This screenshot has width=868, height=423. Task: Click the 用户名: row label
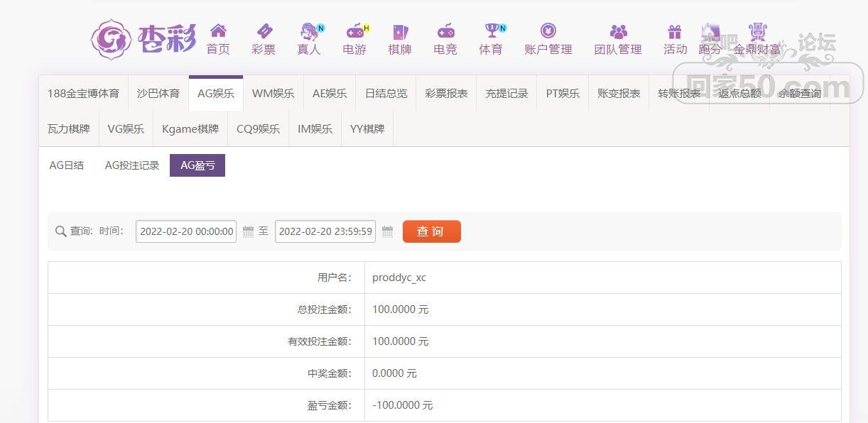(x=334, y=278)
